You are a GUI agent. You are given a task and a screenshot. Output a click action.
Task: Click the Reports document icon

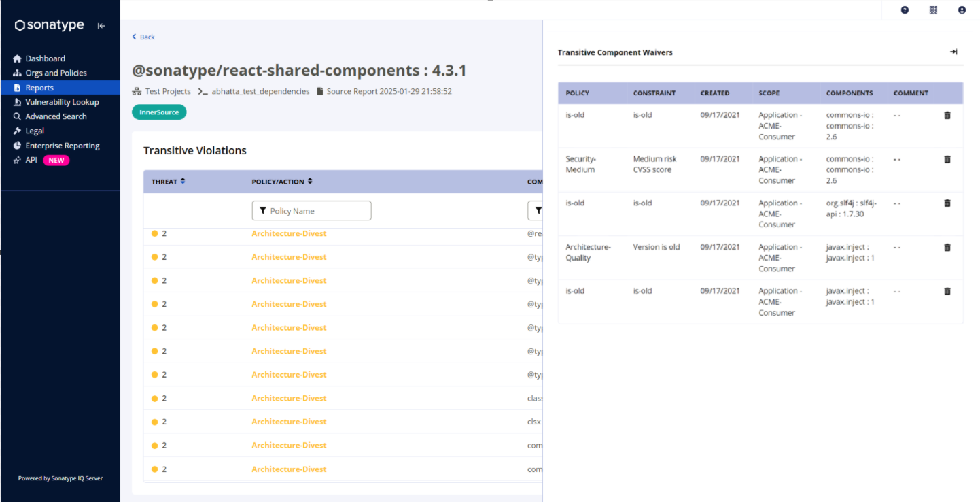(x=18, y=88)
